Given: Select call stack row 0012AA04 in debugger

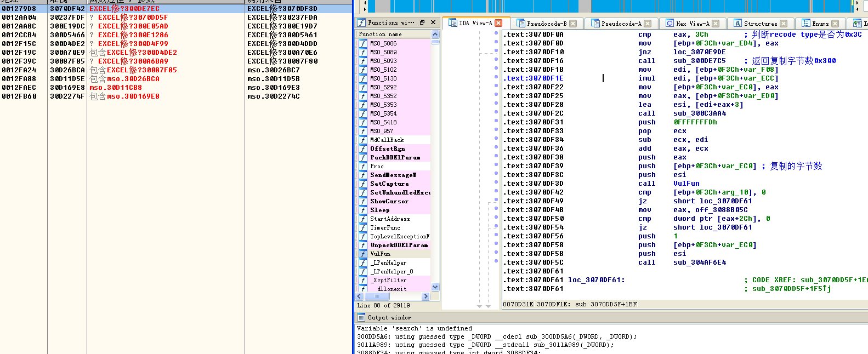Looking at the screenshot, I should click(175, 17).
